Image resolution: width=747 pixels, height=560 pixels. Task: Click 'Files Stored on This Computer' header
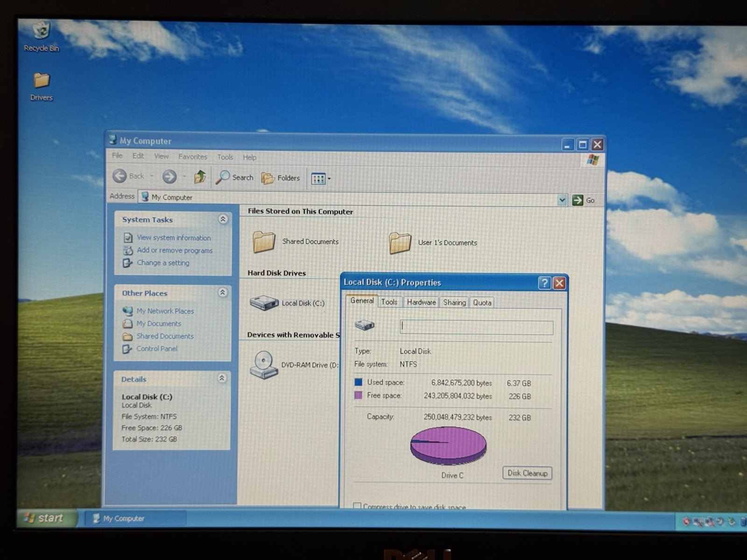coord(300,211)
